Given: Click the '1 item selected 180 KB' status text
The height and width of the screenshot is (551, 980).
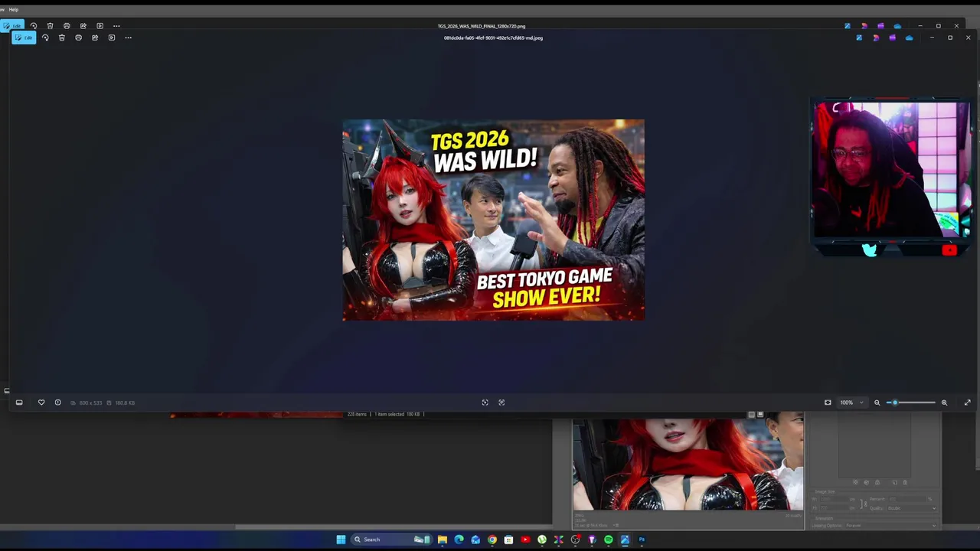Looking at the screenshot, I should point(397,414).
